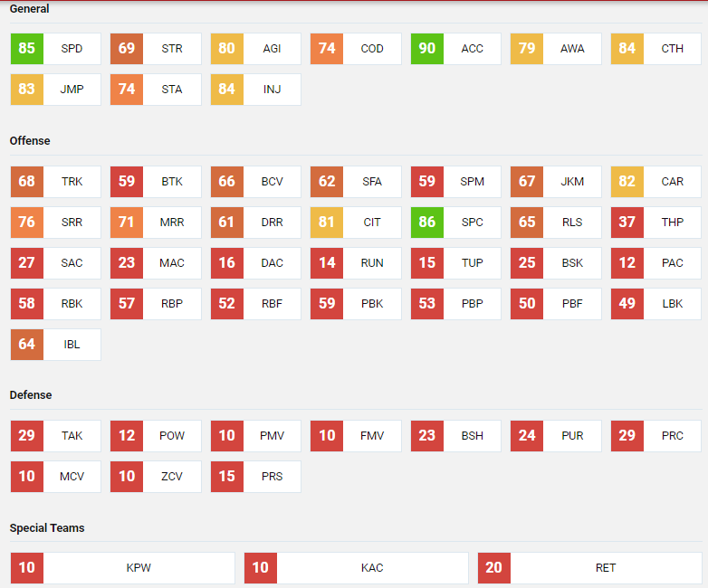The image size is (708, 588).
Task: Select the IBL rating tile
Action: coord(55,345)
